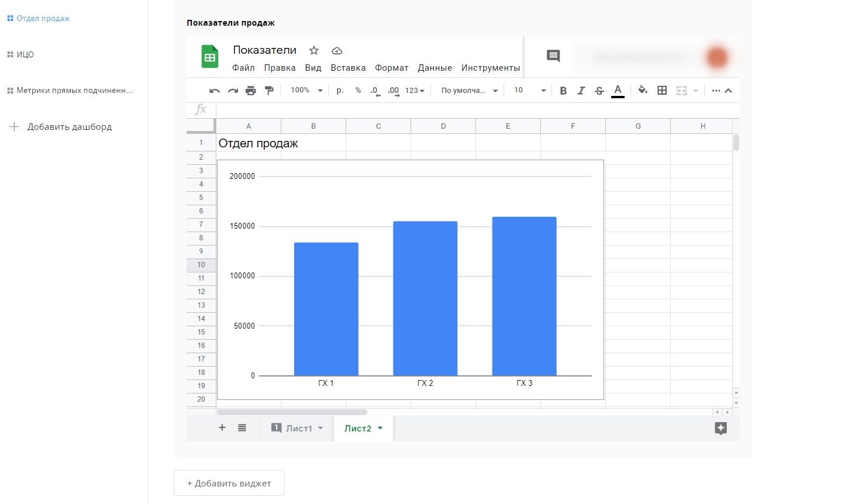Toggle bold formatting
The width and height of the screenshot is (855, 504).
click(x=563, y=91)
